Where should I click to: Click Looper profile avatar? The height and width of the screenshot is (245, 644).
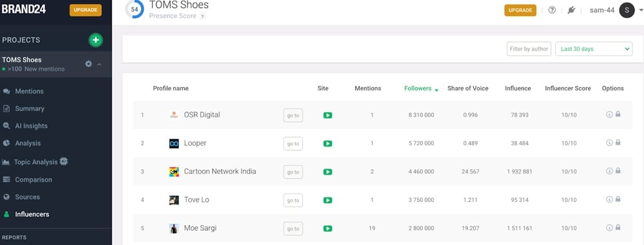tap(174, 144)
